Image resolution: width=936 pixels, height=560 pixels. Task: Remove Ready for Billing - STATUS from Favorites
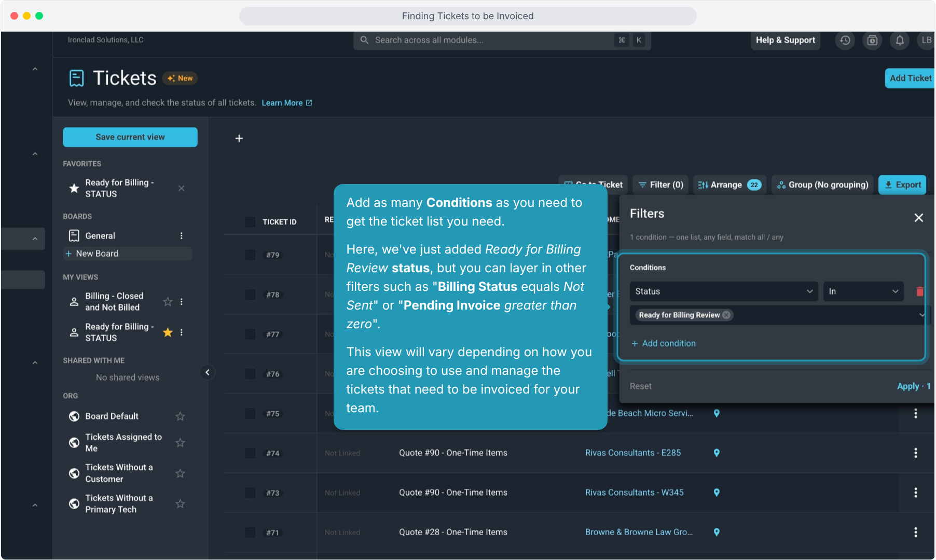tap(182, 188)
